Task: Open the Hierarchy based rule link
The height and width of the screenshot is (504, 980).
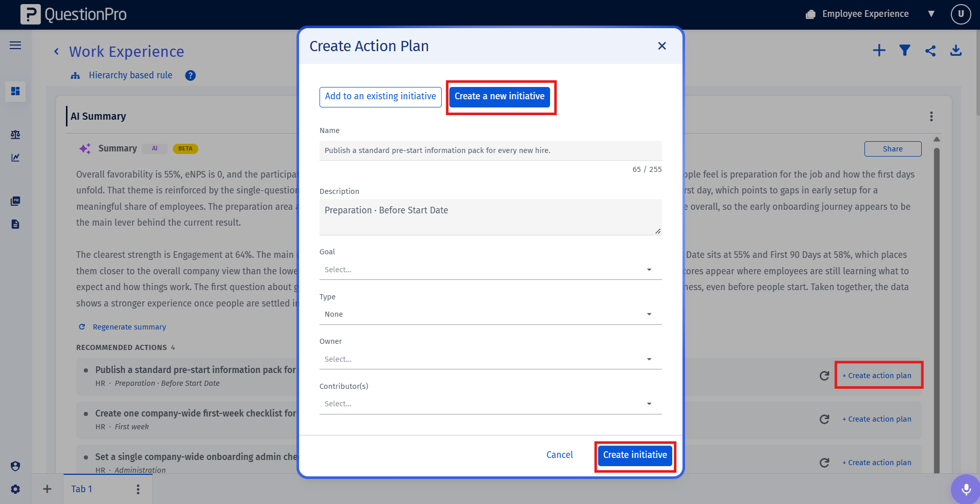Action: [130, 75]
